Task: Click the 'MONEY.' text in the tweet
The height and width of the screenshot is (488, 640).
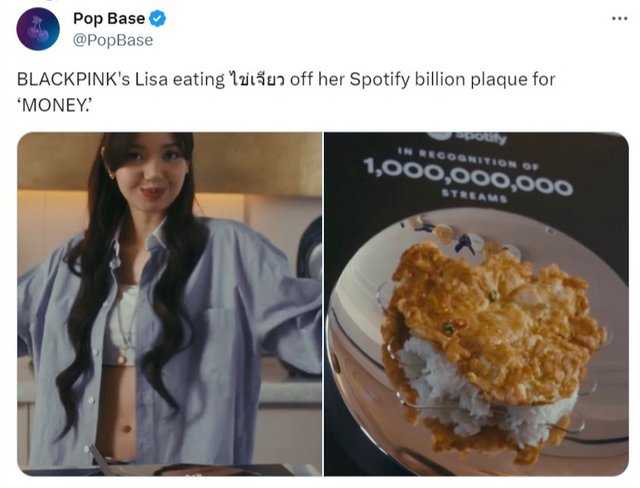Action: 52,106
